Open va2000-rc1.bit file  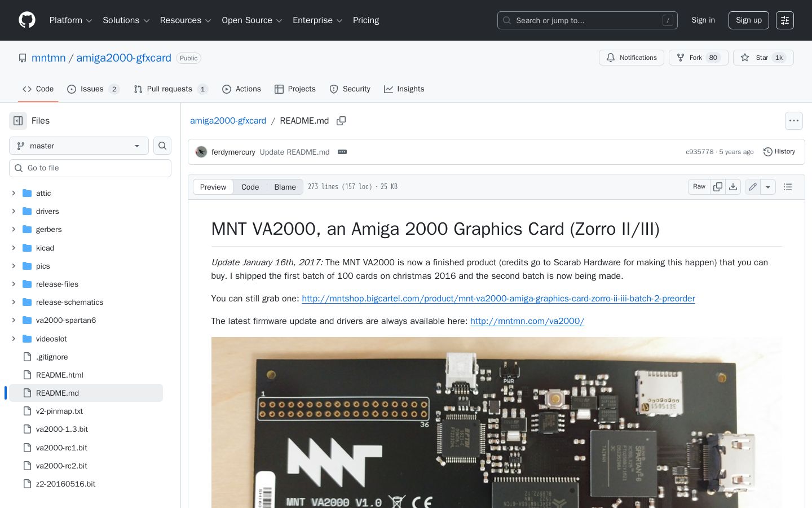click(x=61, y=448)
